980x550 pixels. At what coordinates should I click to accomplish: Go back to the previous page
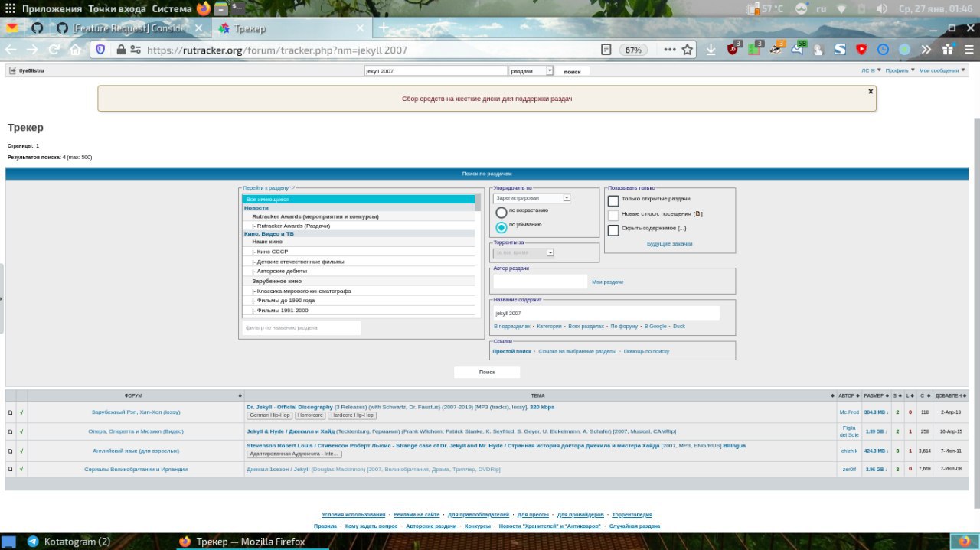point(11,50)
